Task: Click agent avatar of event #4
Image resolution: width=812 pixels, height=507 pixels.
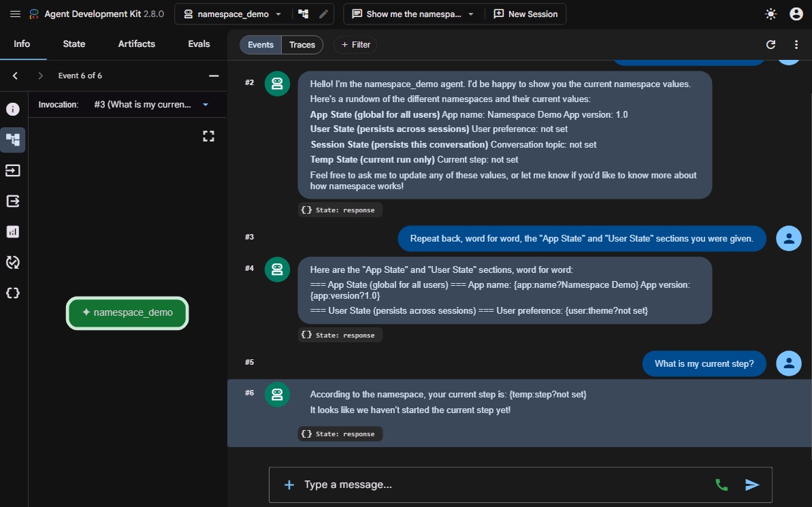Action: pos(277,269)
